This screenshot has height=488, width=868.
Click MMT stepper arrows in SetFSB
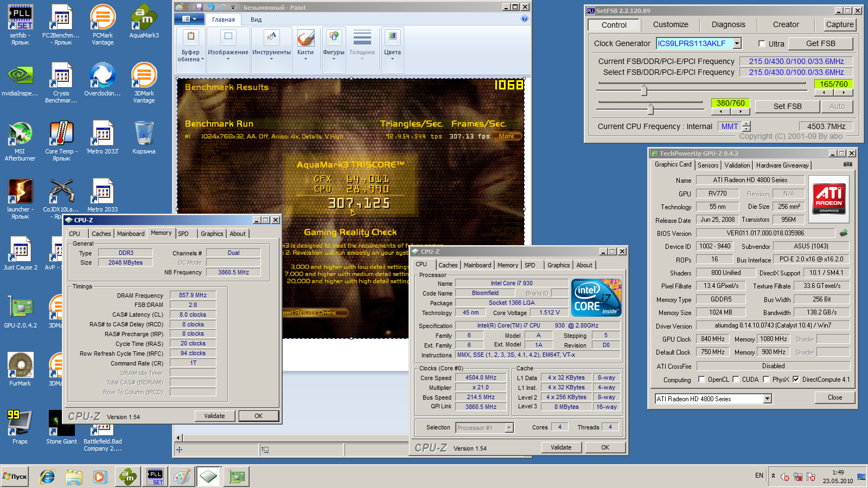click(746, 126)
